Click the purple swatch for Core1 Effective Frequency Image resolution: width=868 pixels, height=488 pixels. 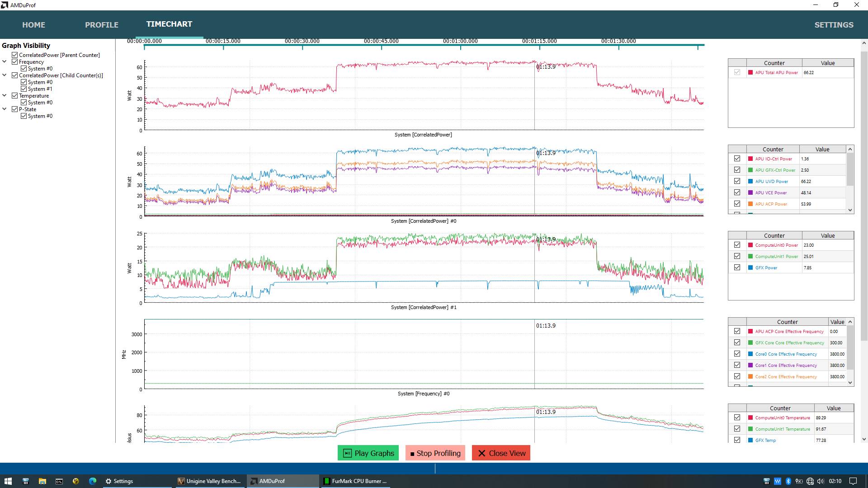click(750, 365)
